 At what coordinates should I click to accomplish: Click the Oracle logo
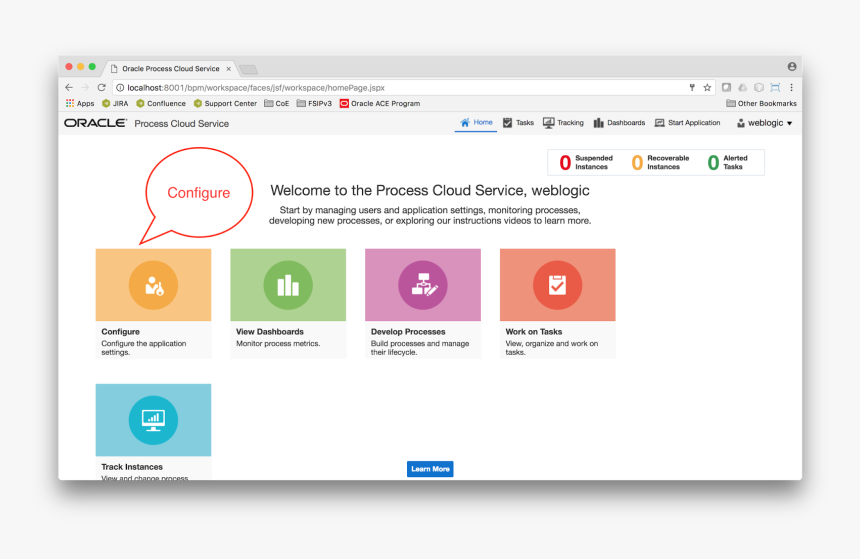pyautogui.click(x=95, y=123)
